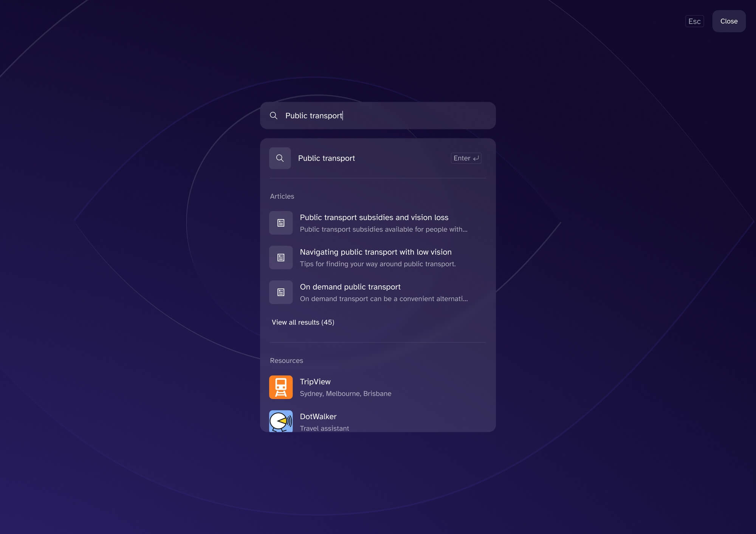
Task: Select the DotWalker resource name
Action: (x=318, y=416)
